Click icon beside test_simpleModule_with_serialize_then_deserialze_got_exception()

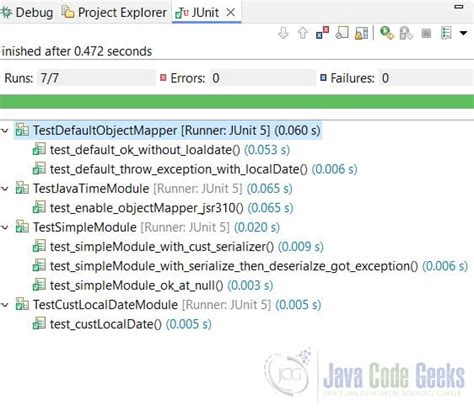tap(39, 266)
